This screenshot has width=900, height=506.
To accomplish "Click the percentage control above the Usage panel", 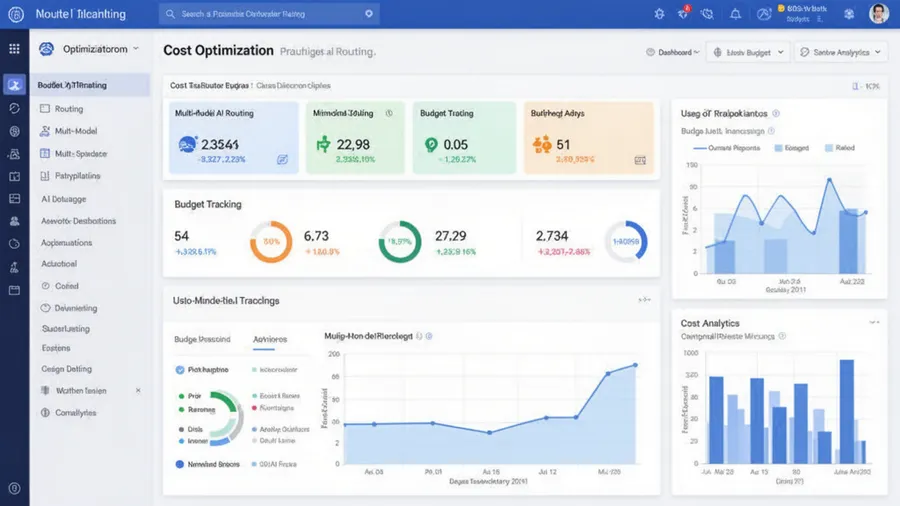I will click(866, 86).
